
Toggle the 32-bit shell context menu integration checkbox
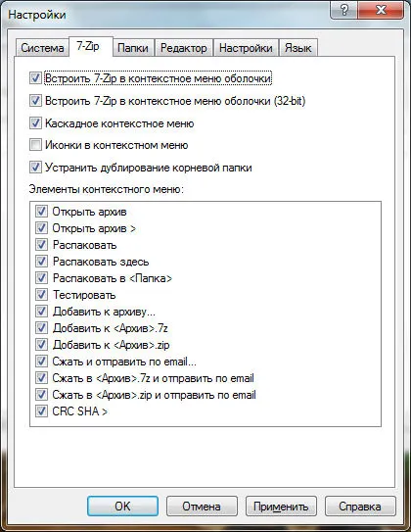coord(35,101)
